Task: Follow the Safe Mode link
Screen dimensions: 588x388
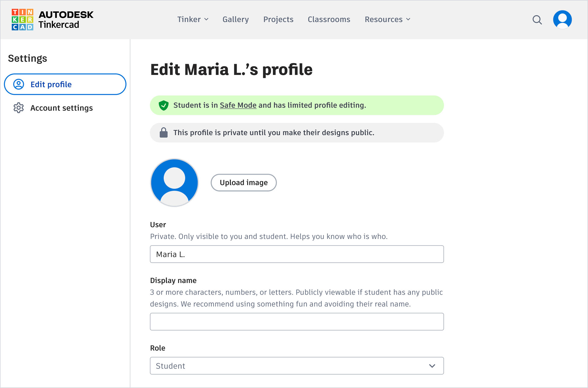Action: pos(238,105)
